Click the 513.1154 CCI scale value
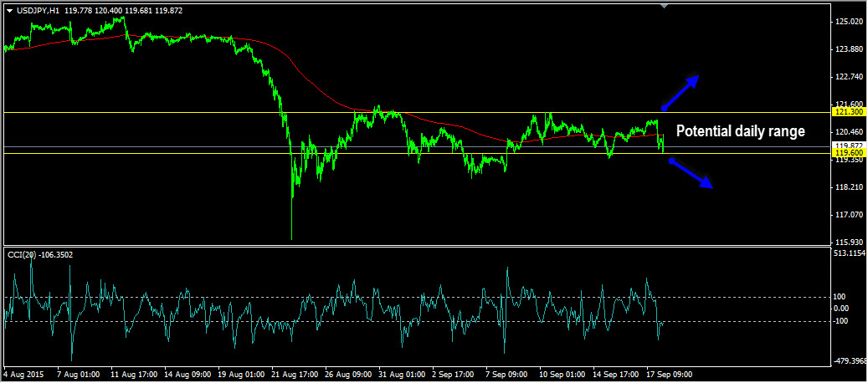Viewport: 868px width, 383px height. tap(850, 253)
